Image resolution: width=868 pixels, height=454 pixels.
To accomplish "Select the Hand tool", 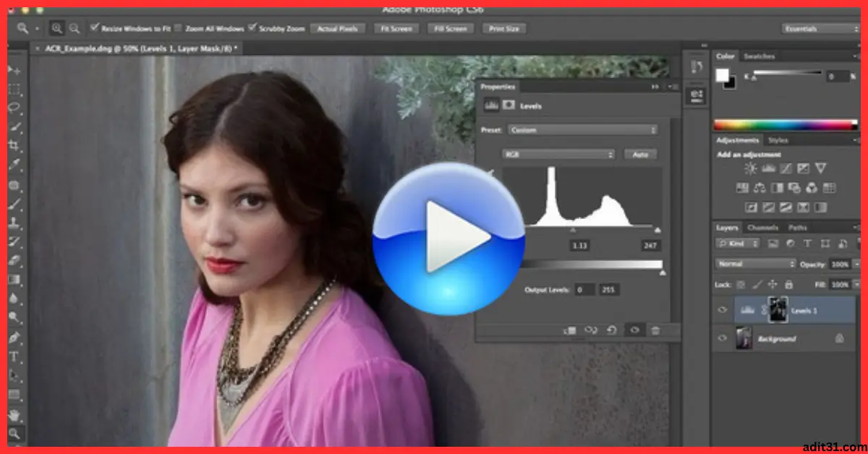I will 14,415.
